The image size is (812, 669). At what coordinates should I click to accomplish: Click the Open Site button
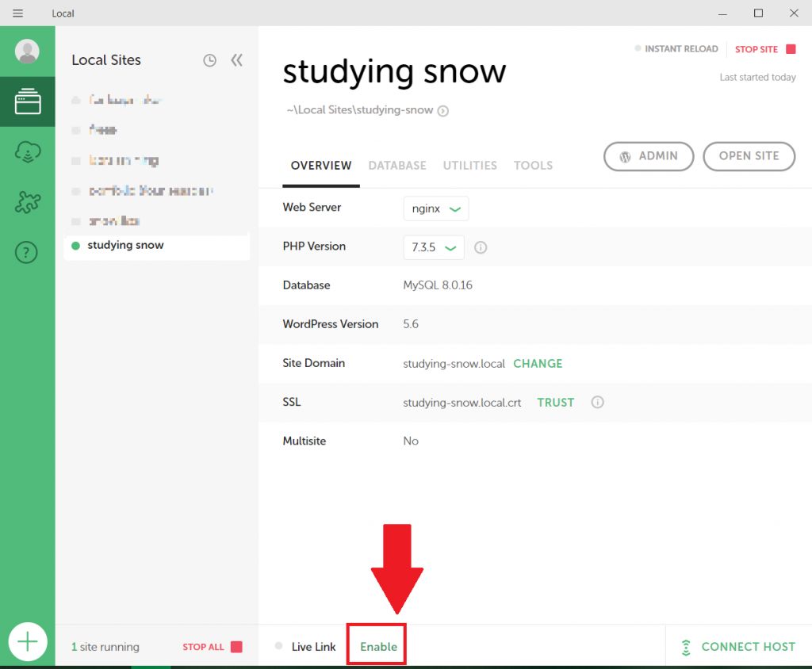749,156
